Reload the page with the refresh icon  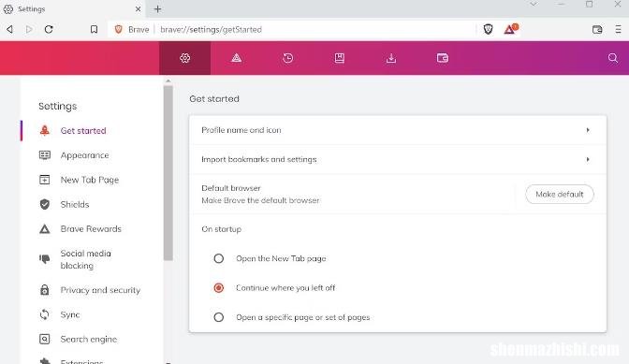pos(49,29)
